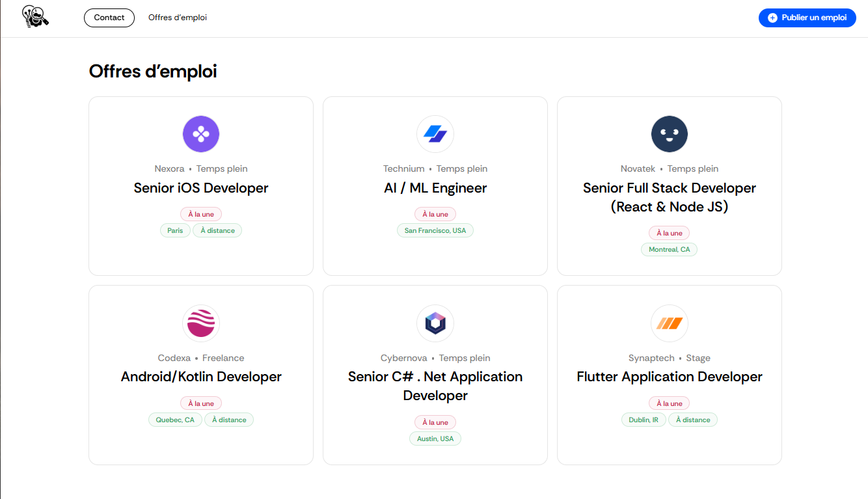Image resolution: width=868 pixels, height=499 pixels.
Task: Click the Codexa pink wave logo
Action: tap(201, 323)
